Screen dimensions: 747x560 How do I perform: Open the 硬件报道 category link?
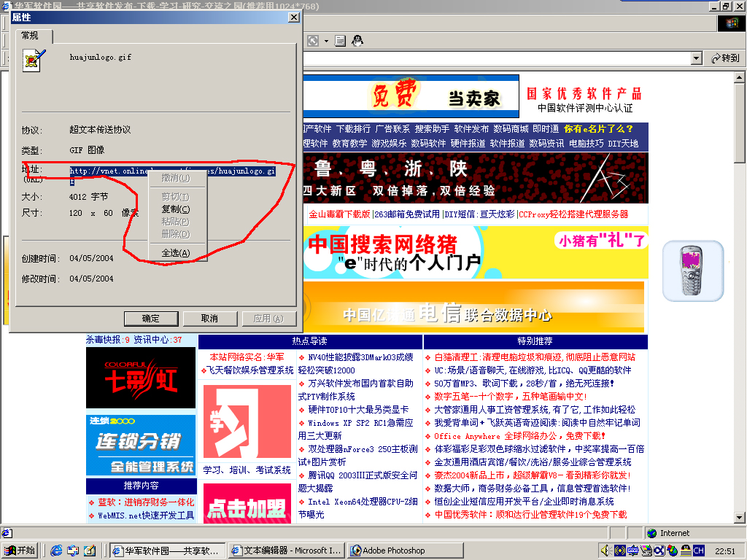coord(468,144)
